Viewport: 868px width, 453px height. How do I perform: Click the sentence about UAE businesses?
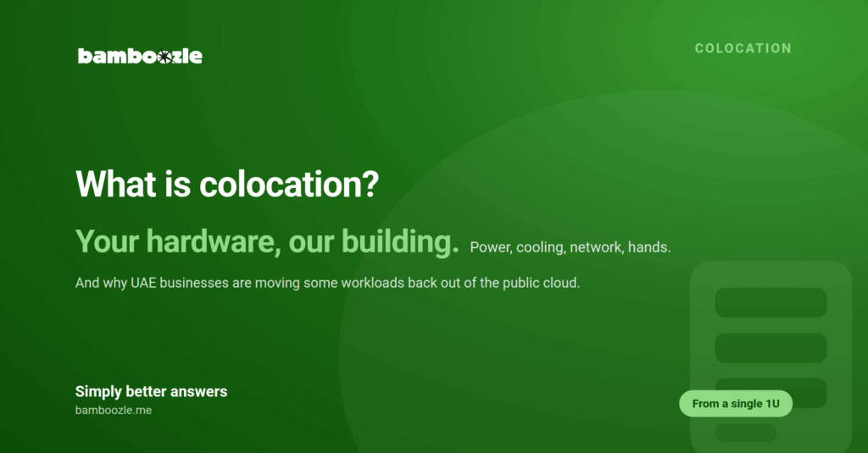tap(327, 283)
